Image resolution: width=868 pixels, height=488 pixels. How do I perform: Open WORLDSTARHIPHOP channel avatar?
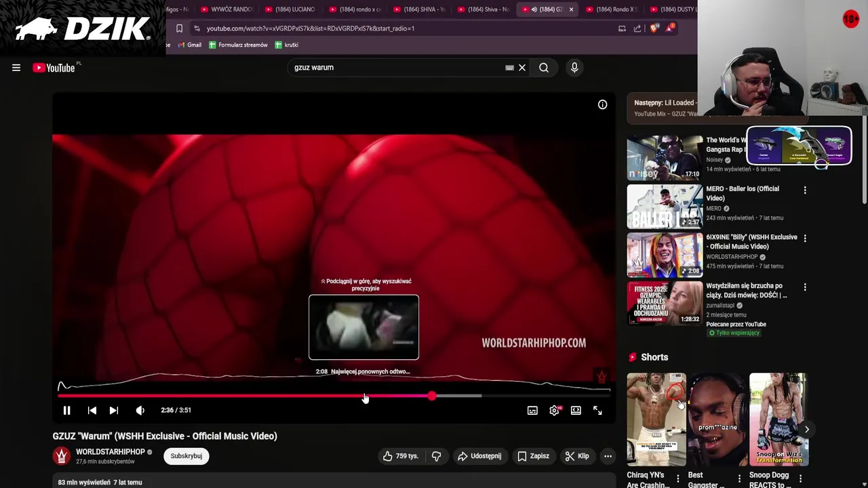(62, 456)
